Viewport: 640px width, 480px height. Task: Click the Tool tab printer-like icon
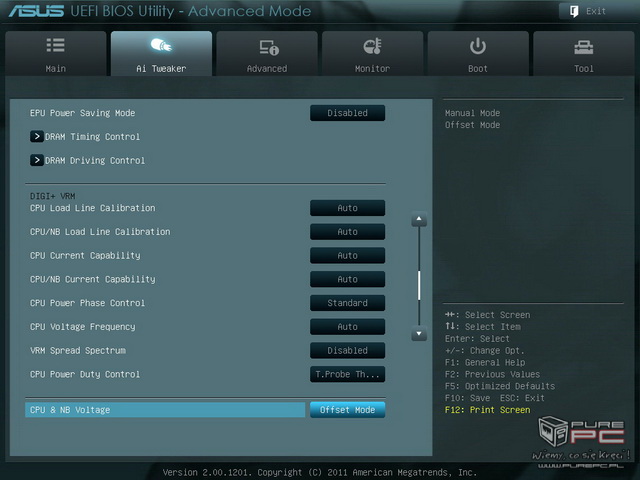coord(584,48)
